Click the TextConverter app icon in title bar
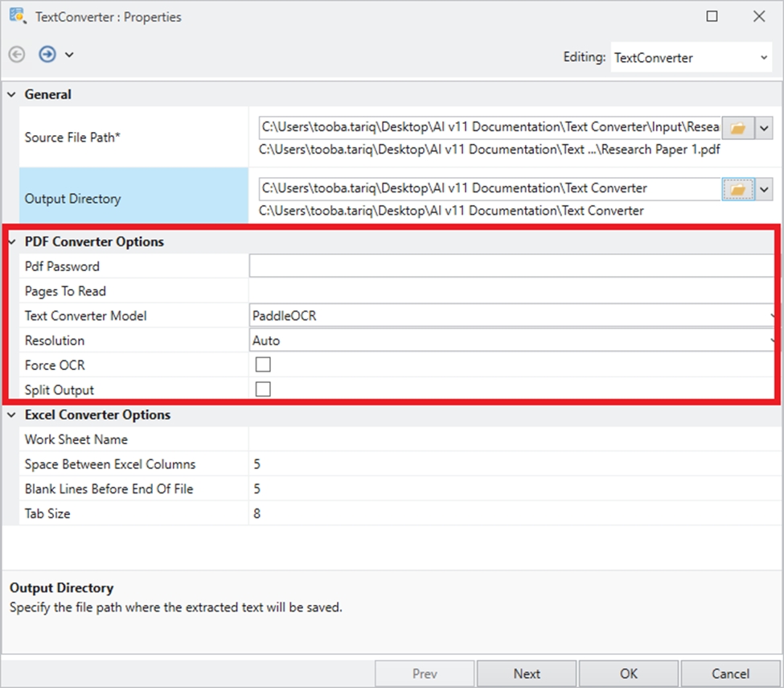Viewport: 784px width, 688px height. pyautogui.click(x=18, y=16)
